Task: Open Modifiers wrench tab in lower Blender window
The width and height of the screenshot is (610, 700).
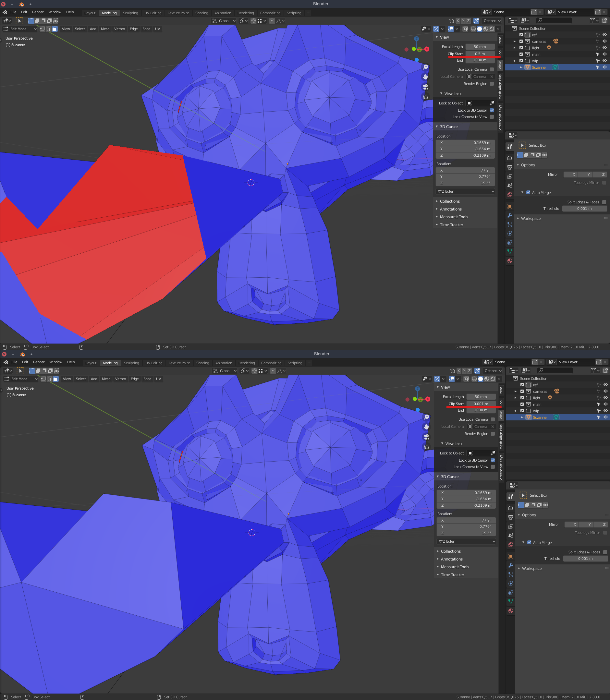Action: tap(511, 565)
